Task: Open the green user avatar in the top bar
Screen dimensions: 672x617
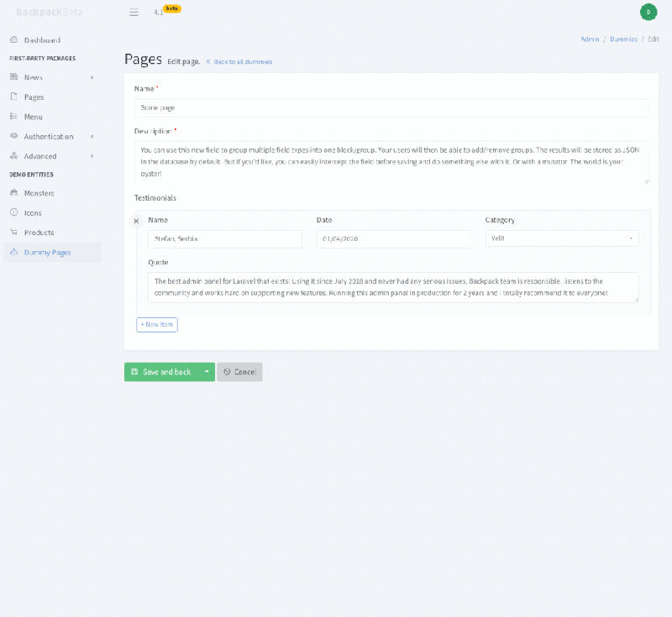Action: (x=647, y=12)
